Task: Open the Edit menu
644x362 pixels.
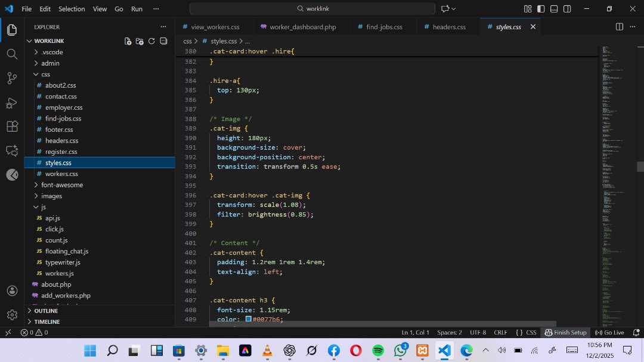Action: (x=45, y=9)
